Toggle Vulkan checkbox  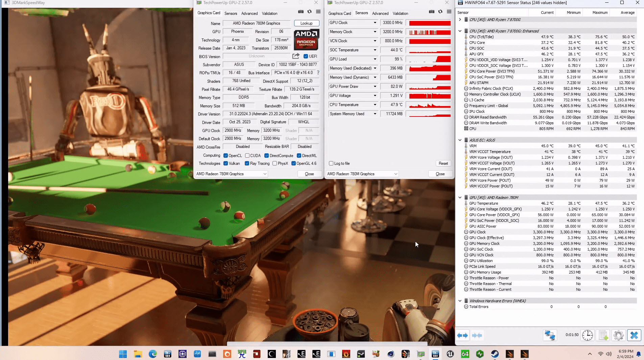(x=225, y=163)
